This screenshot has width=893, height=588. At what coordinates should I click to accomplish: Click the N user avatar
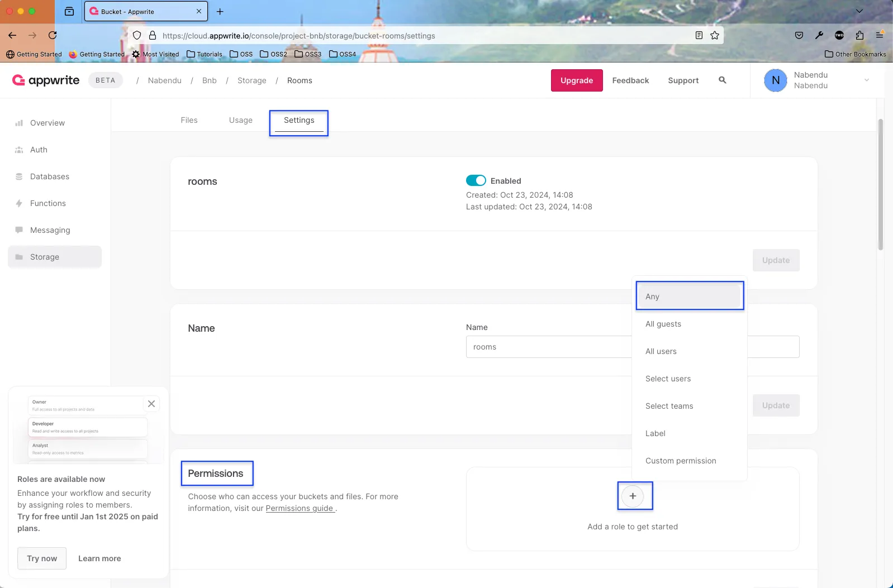point(776,80)
